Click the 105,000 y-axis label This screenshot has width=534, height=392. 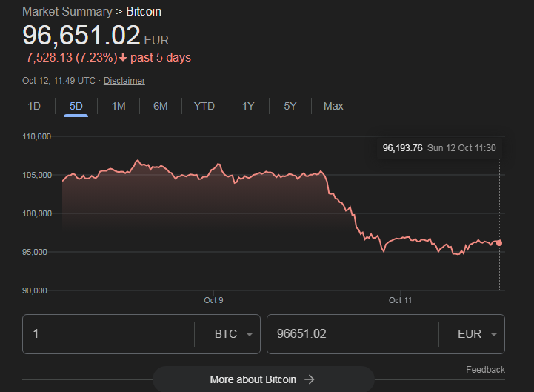pyautogui.click(x=37, y=175)
